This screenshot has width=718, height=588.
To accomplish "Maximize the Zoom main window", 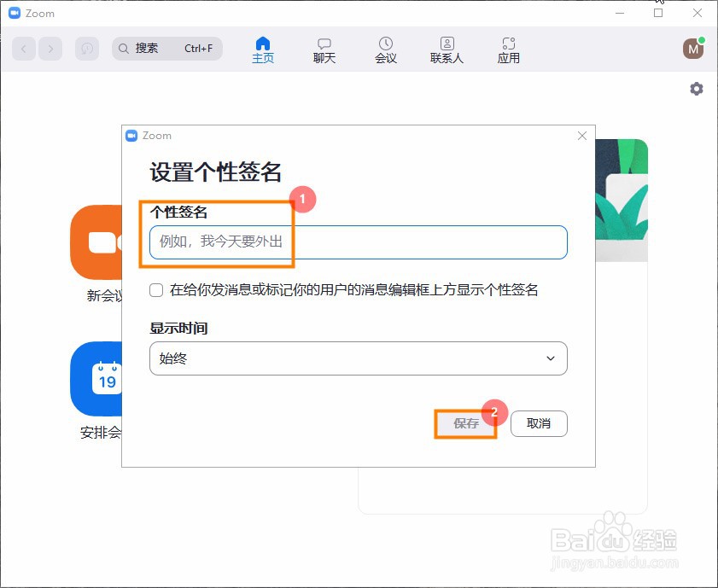I will pyautogui.click(x=658, y=14).
